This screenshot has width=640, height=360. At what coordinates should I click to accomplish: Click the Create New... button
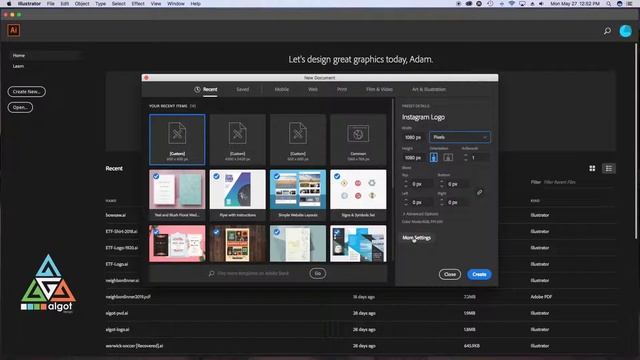(x=27, y=91)
